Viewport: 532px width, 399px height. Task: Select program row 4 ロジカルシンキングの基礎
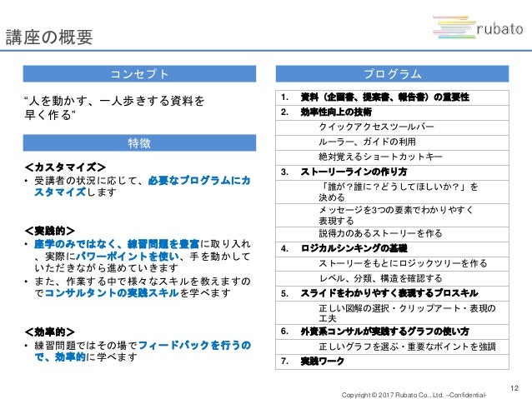click(x=392, y=249)
